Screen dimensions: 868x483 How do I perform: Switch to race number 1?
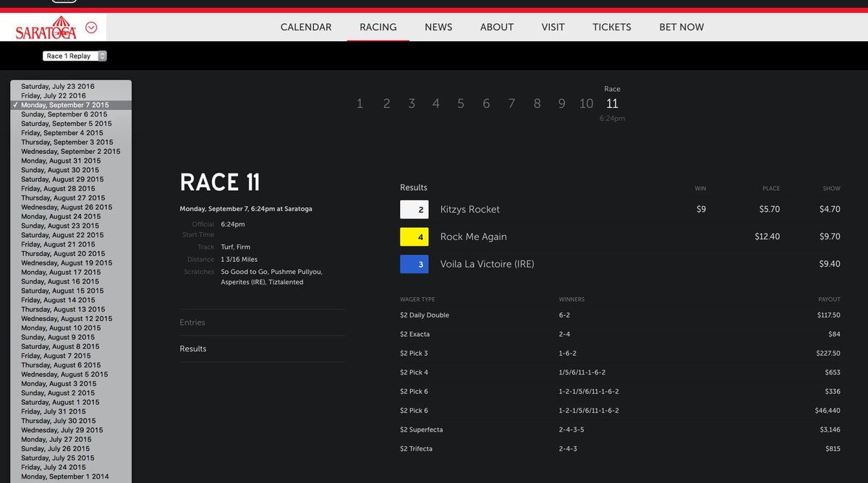click(359, 103)
